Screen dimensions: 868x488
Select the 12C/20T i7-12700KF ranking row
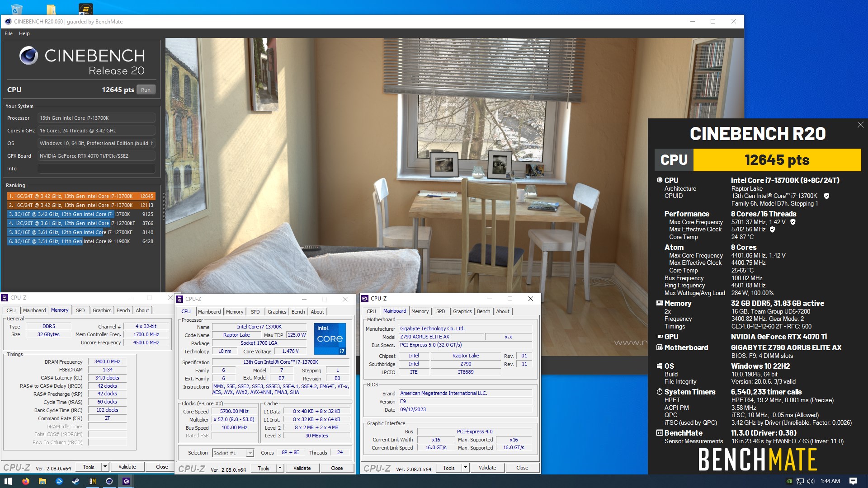(81, 223)
